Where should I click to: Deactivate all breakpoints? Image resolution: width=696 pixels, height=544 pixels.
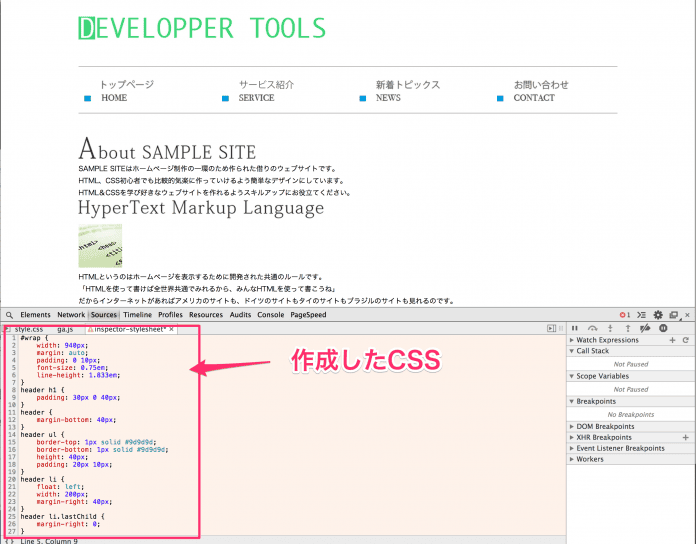click(645, 328)
